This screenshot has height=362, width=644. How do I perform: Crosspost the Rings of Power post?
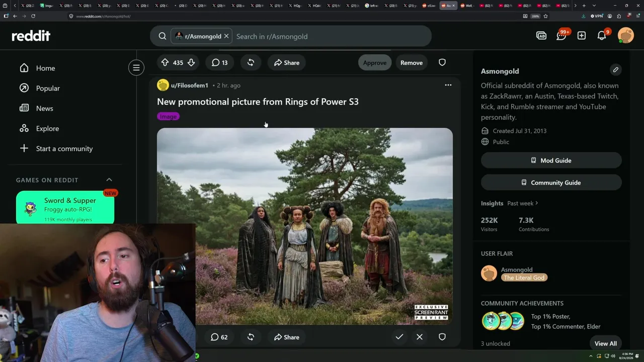251,337
